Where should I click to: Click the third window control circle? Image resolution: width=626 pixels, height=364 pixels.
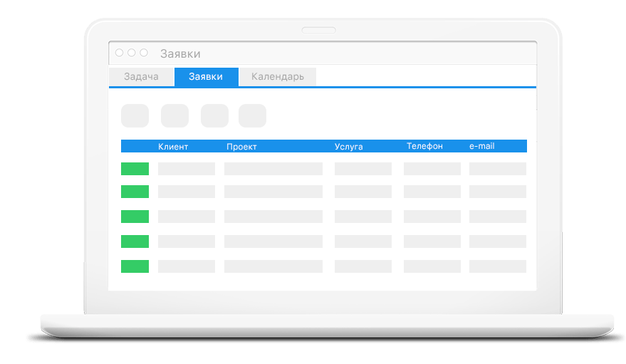144,53
